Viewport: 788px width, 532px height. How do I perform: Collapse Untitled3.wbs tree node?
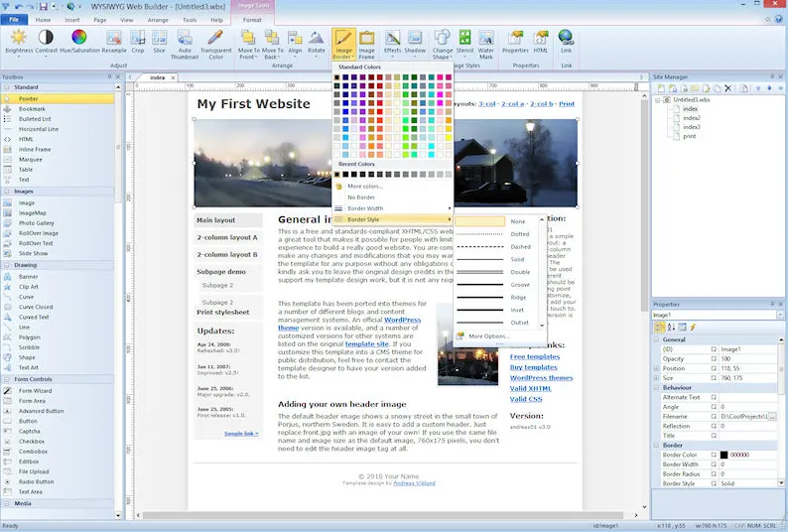(658, 100)
